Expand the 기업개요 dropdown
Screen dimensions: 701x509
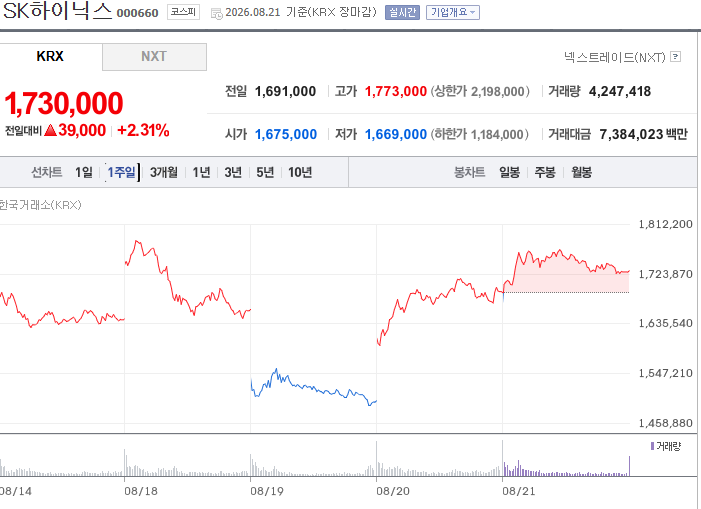pyautogui.click(x=453, y=13)
